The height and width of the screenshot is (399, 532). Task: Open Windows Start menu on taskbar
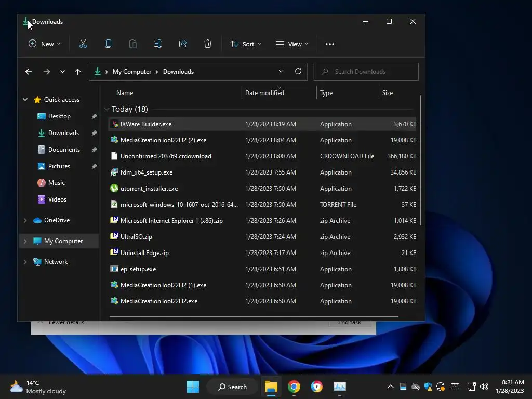[193, 387]
